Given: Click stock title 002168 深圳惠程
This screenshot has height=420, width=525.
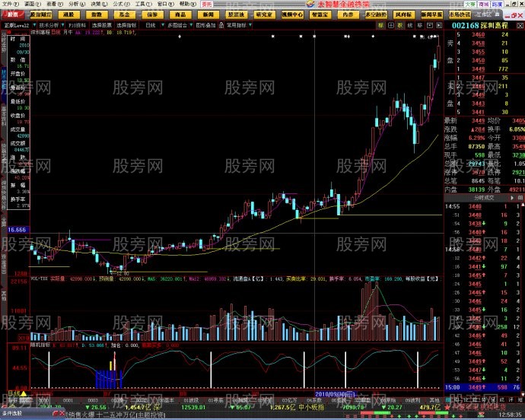Looking at the screenshot, I should click(479, 25).
